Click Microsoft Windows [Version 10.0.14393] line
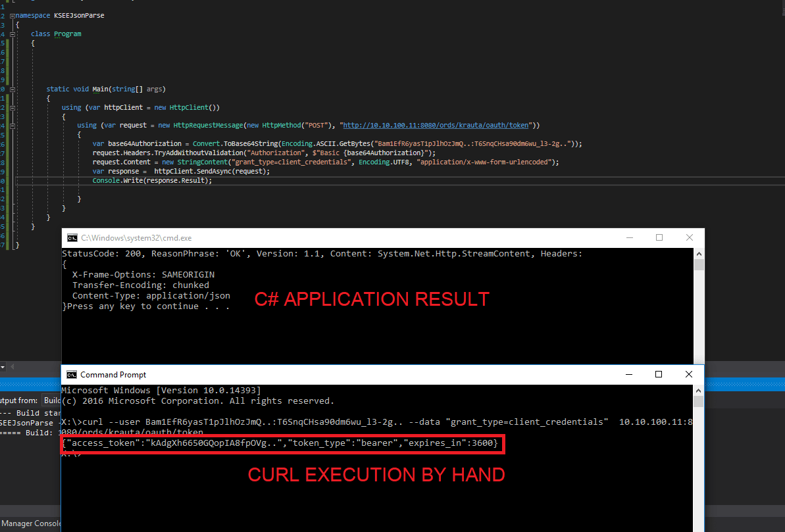The height and width of the screenshot is (532, 785). click(x=161, y=391)
